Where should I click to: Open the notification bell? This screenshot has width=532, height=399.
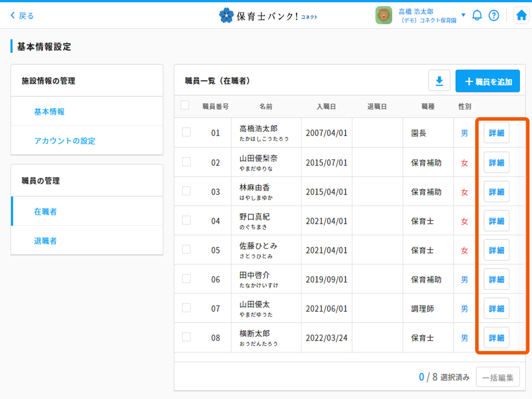[x=477, y=15]
